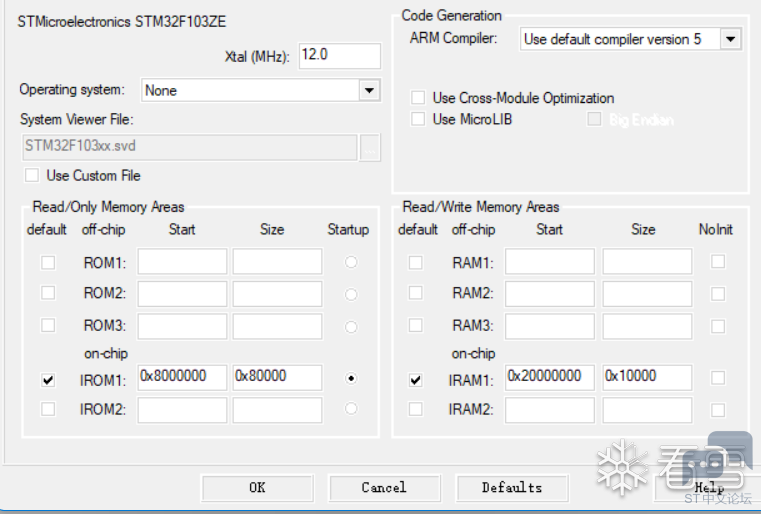Open the ARM Compiler version dropdown
Image resolution: width=761 pixels, height=514 pixels.
coord(730,39)
